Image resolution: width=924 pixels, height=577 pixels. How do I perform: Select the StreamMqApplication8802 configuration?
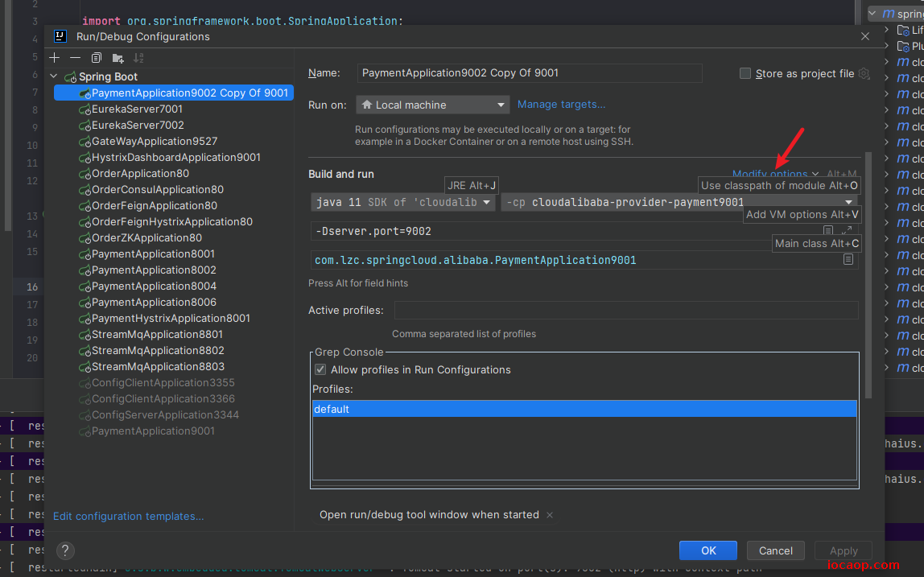(x=158, y=351)
